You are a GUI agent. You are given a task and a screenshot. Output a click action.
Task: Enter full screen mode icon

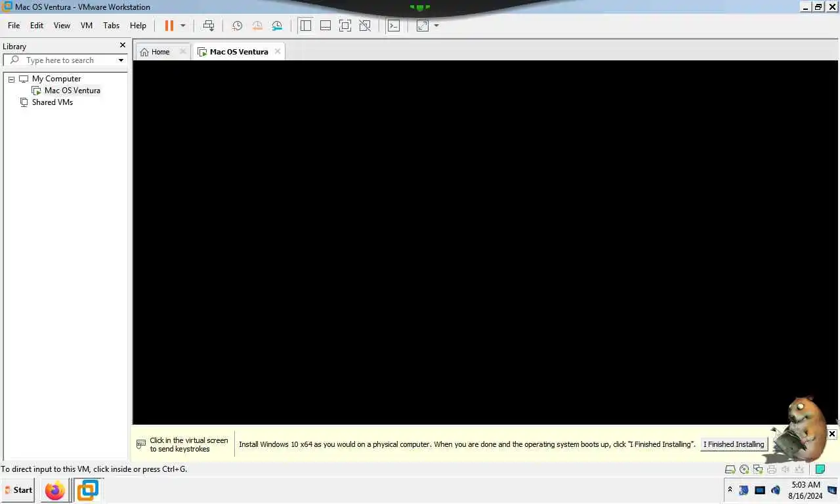345,26
